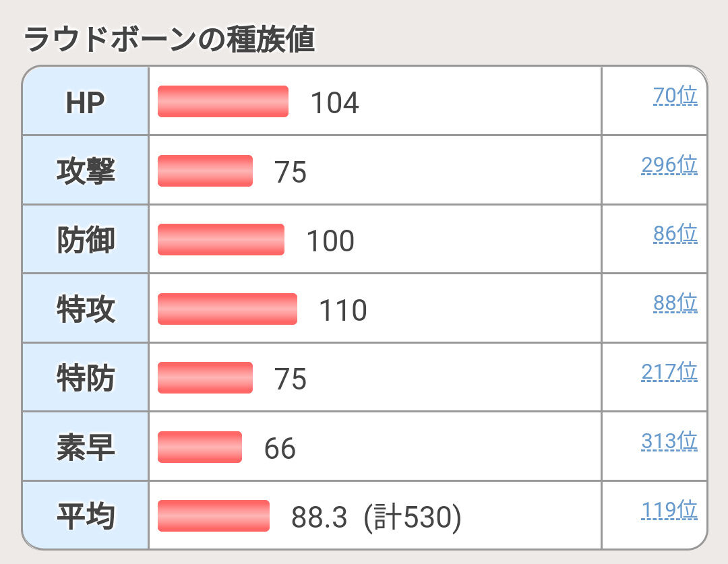
Task: Click the 素早 red stat bar
Action: (x=200, y=447)
